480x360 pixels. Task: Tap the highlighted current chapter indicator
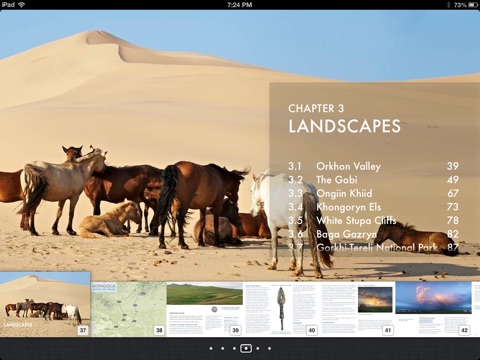tap(246, 348)
